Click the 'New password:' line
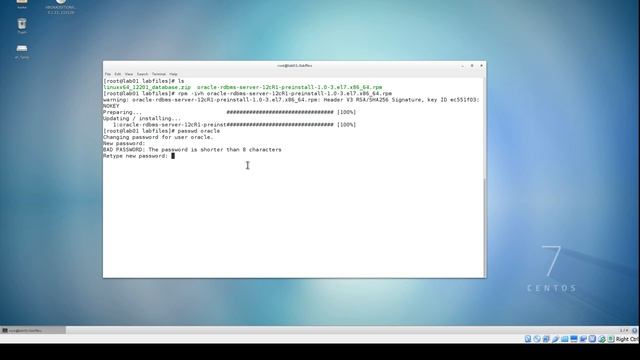 click(x=124, y=144)
